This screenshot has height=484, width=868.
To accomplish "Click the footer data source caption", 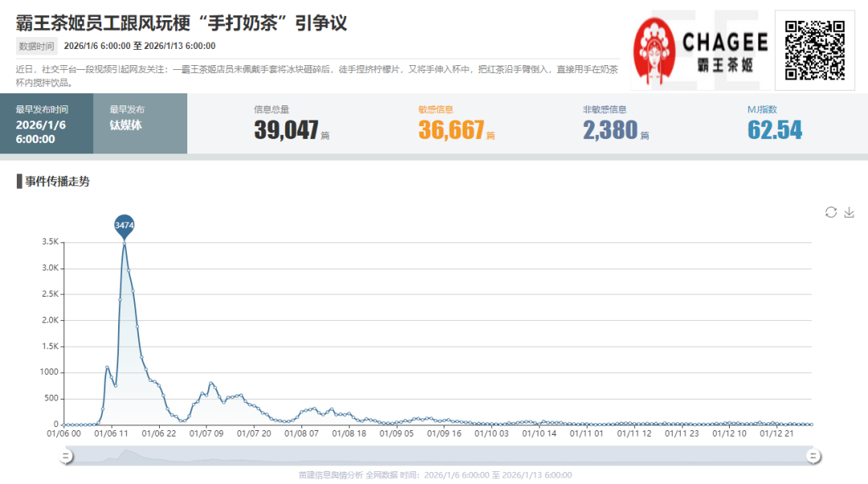I will point(435,475).
